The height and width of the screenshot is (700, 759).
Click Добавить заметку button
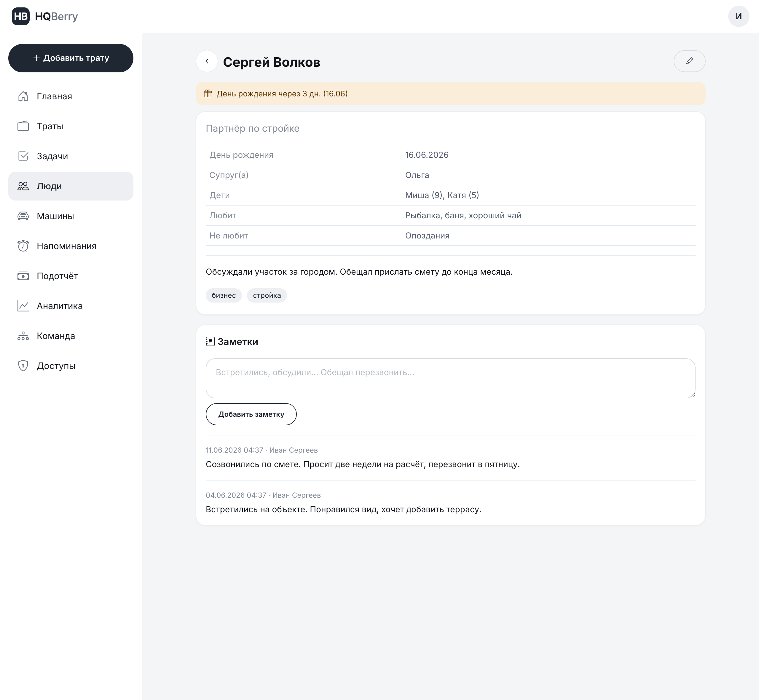pos(251,414)
